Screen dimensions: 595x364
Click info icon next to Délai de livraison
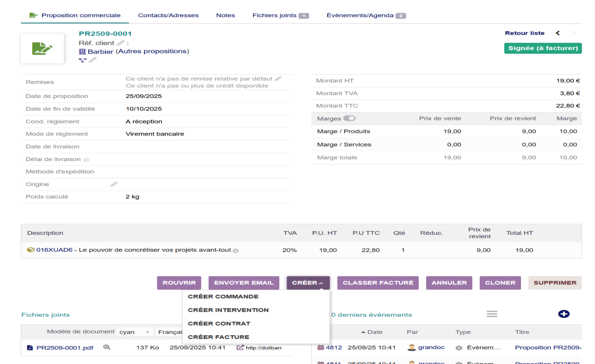click(87, 160)
